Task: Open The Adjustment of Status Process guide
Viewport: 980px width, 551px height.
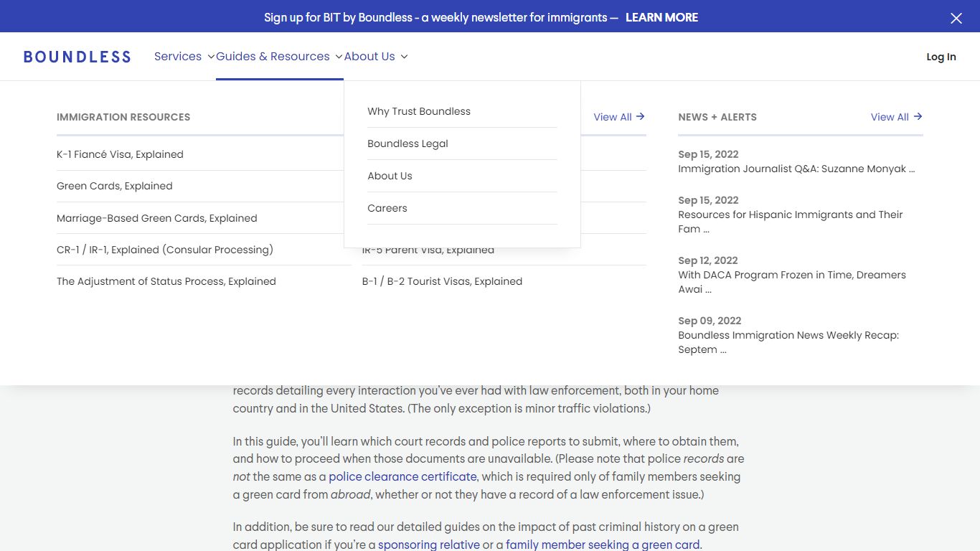Action: 166,281
